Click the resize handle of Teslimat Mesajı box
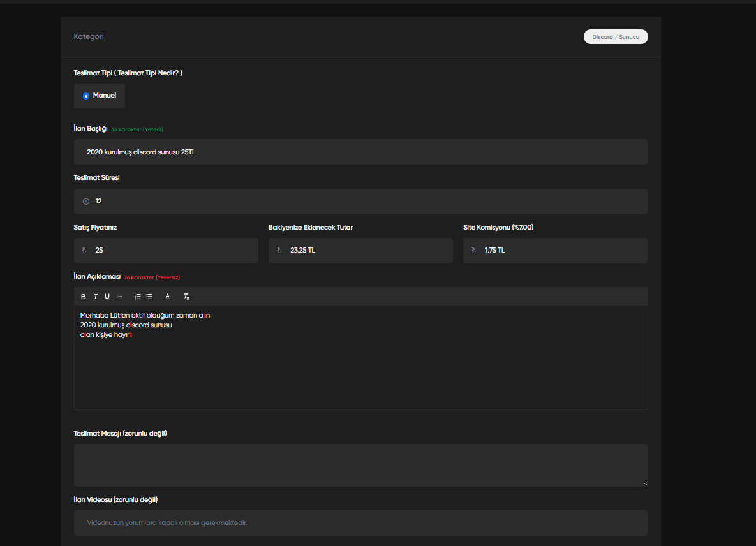756x546 pixels. click(x=644, y=483)
